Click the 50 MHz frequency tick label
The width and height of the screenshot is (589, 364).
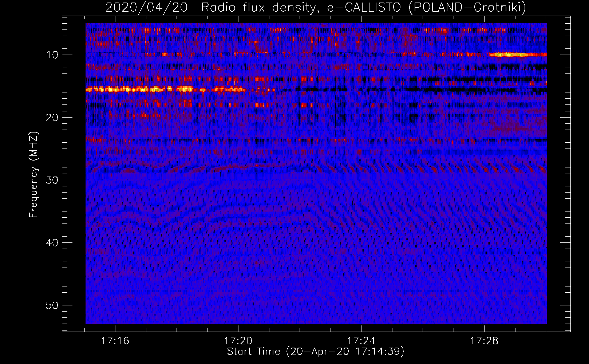coord(52,305)
